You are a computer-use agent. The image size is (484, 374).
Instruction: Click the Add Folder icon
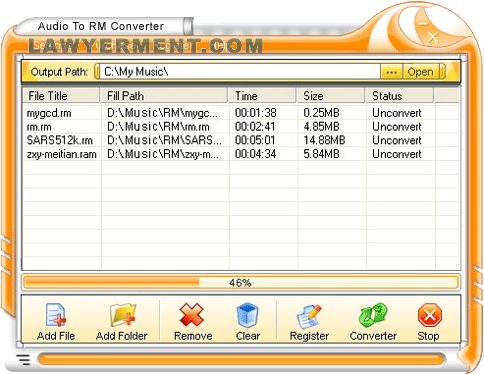(122, 315)
